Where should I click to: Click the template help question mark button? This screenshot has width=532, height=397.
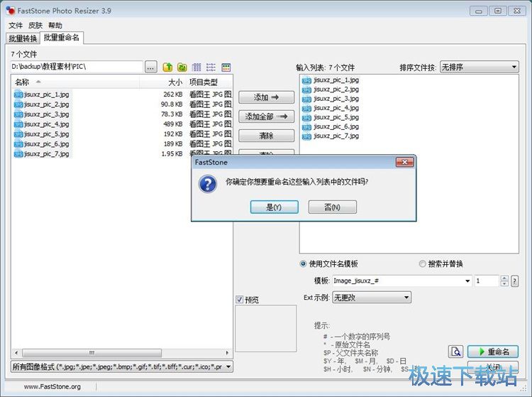[515, 281]
